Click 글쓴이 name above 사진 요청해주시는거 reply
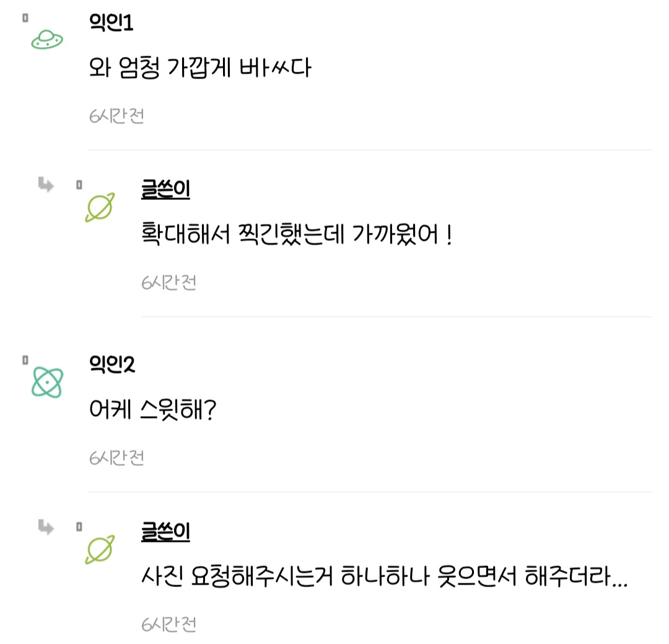 [165, 531]
